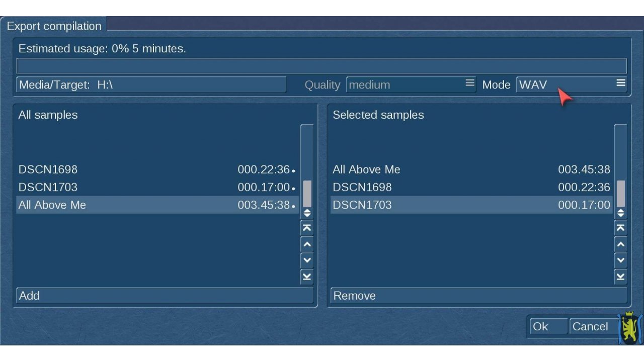This screenshot has height=362, width=644.
Task: Click the lion crest logo icon
Action: click(x=630, y=328)
